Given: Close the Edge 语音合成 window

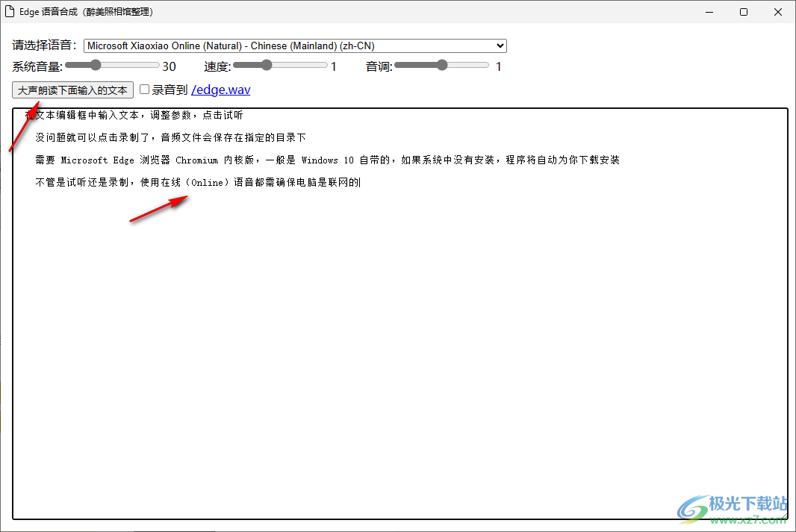Looking at the screenshot, I should point(778,12).
